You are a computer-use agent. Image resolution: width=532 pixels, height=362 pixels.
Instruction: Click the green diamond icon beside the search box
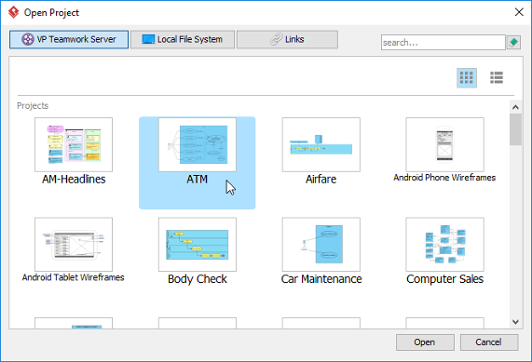tap(514, 42)
